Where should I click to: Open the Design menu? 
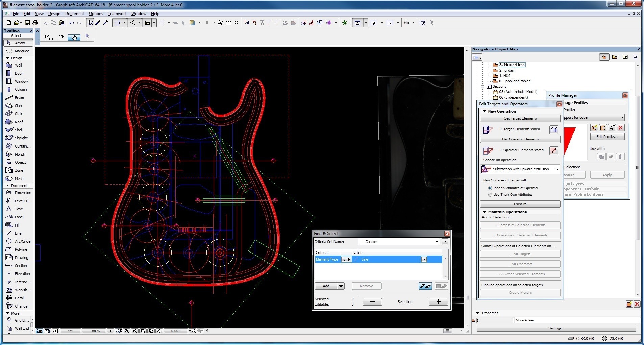(54, 14)
